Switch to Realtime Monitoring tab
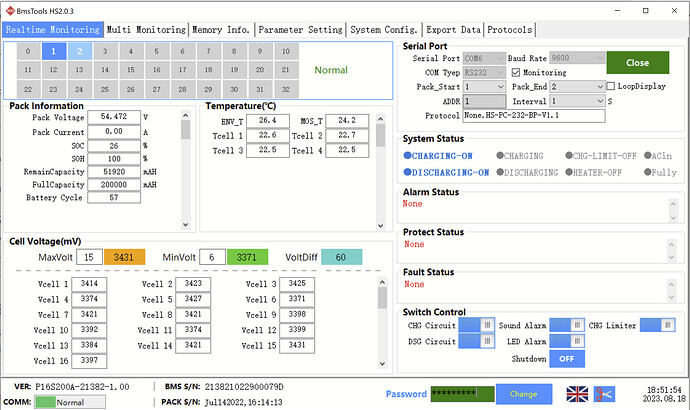The height and width of the screenshot is (410, 690). click(53, 29)
